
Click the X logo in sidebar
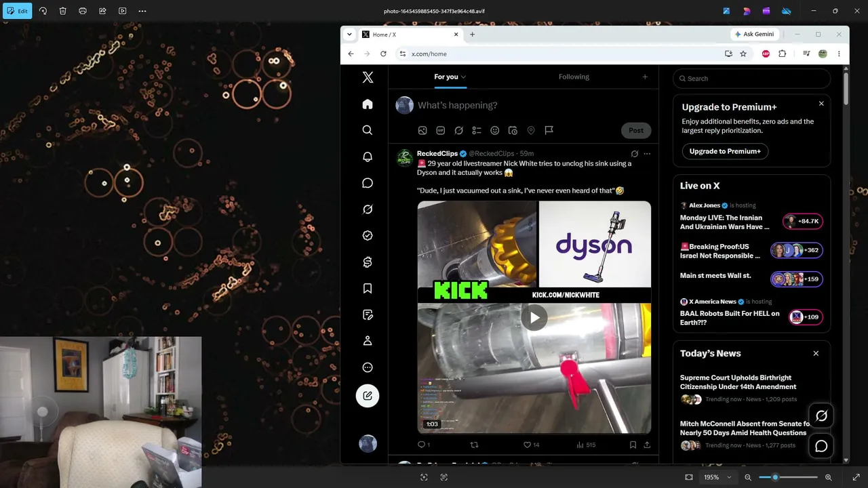(x=368, y=77)
